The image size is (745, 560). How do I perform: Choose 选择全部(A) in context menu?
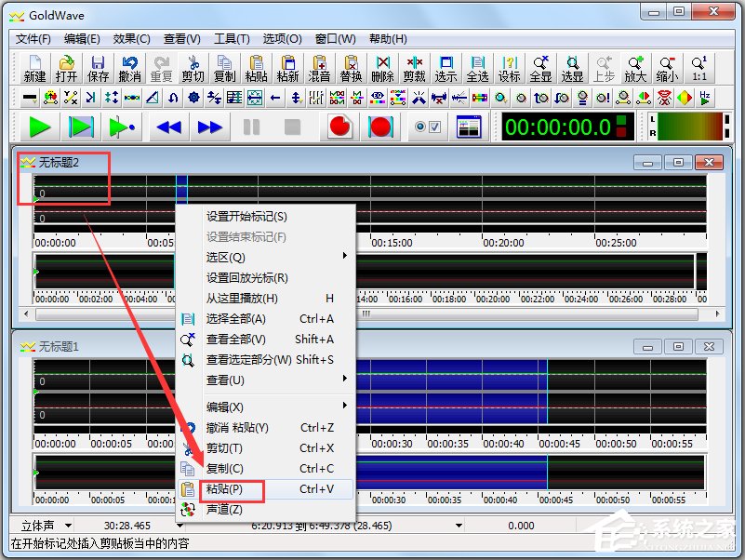click(x=266, y=319)
